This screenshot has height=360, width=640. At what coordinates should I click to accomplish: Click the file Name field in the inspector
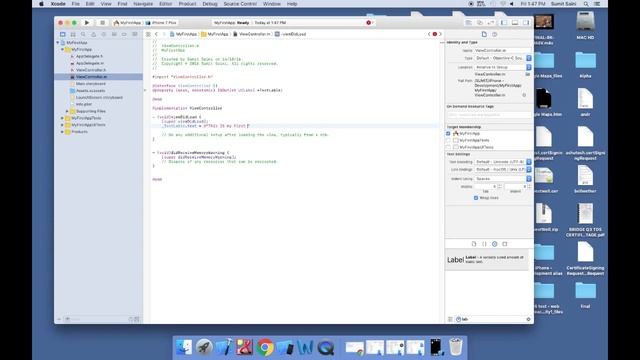pos(502,51)
